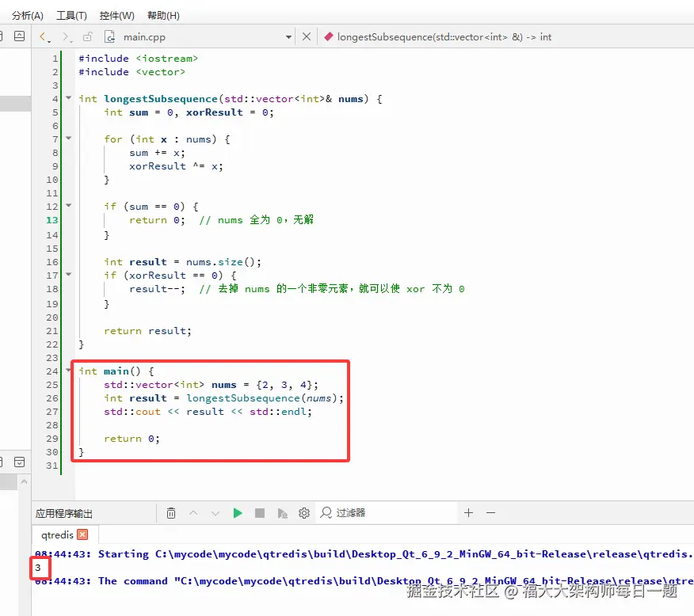Collapse the for loop at line 7

point(69,138)
